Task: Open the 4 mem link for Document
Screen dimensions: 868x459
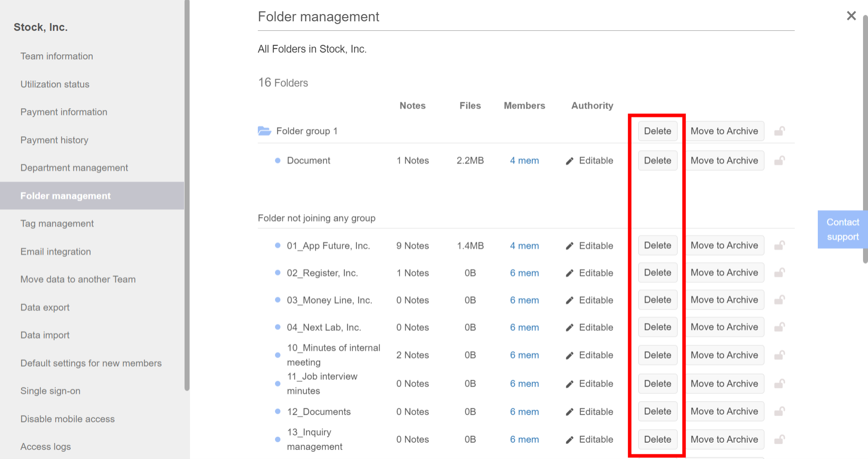Action: 524,160
